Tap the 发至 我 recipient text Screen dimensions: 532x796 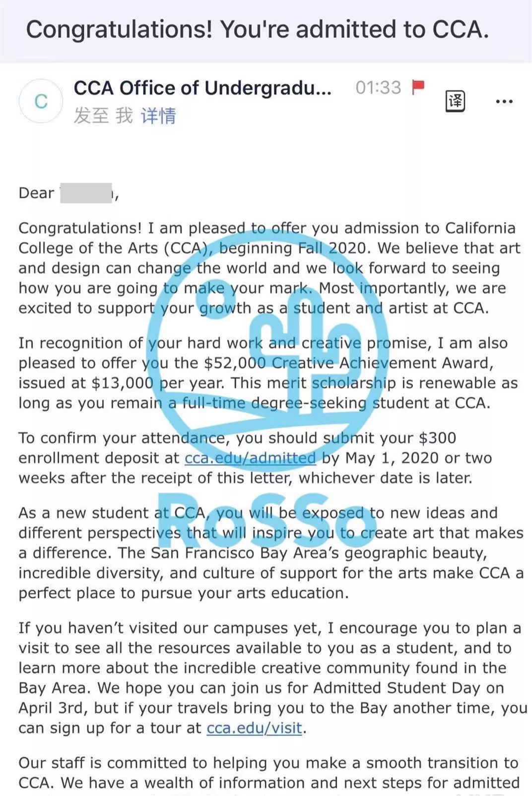(103, 116)
